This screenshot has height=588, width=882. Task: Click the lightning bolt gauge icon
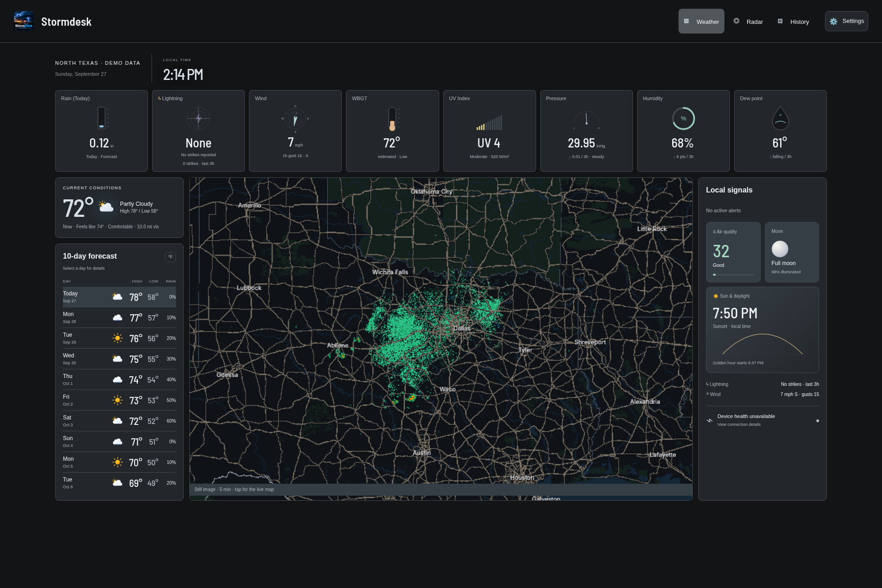(x=198, y=119)
